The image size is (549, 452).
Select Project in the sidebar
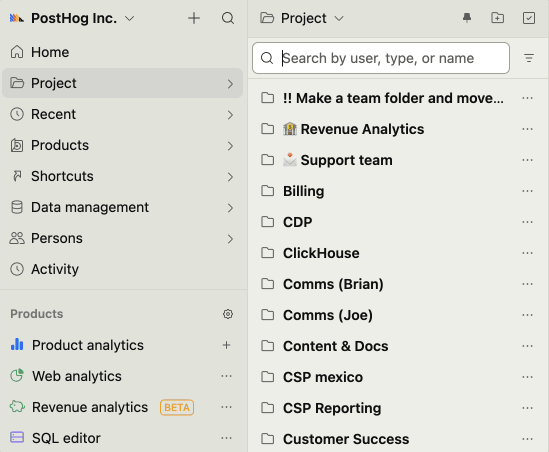122,83
